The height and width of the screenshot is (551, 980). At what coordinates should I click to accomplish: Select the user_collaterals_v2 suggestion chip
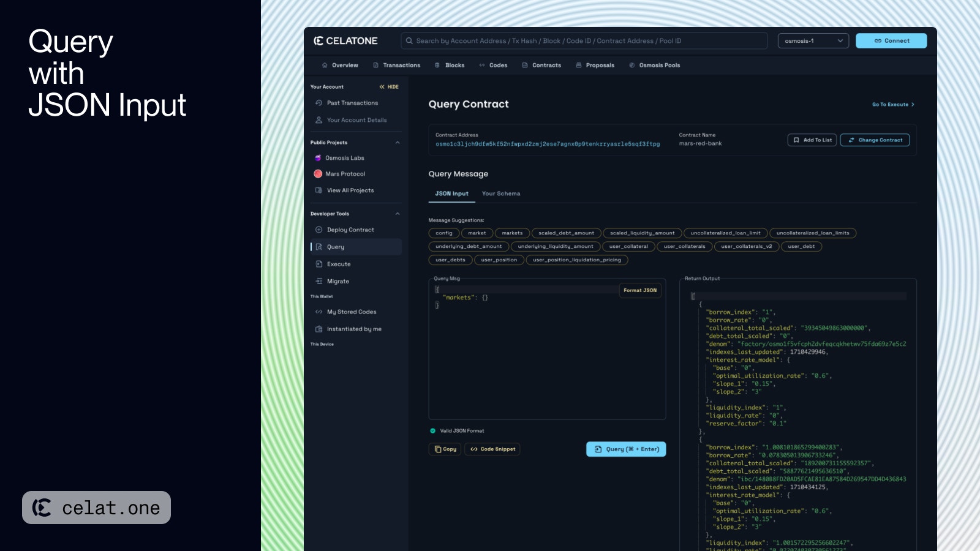[x=747, y=247]
